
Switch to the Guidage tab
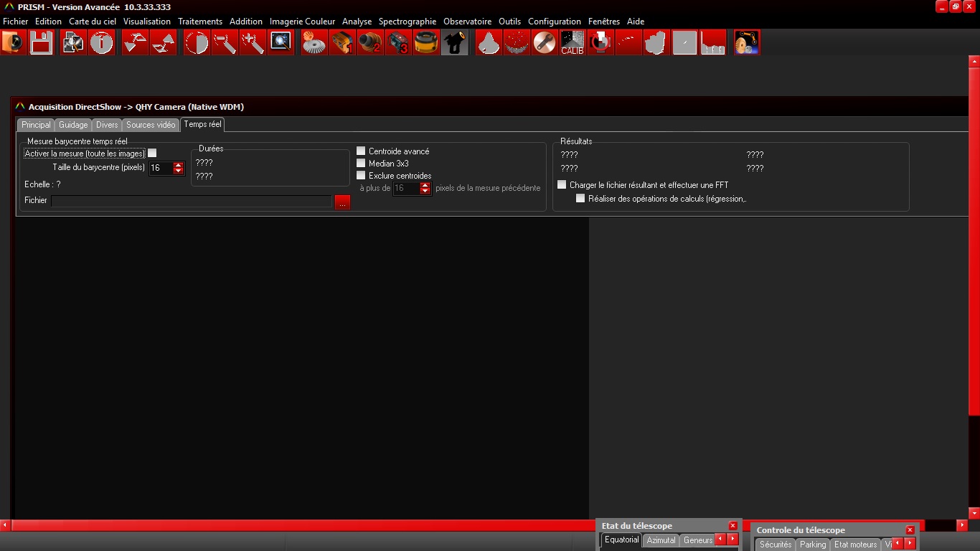point(73,125)
